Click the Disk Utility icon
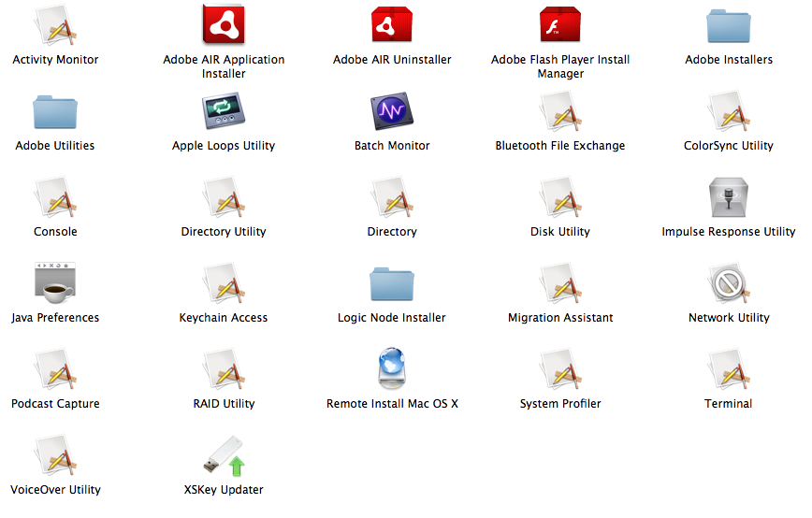This screenshot has height=518, width=812. coord(560,196)
